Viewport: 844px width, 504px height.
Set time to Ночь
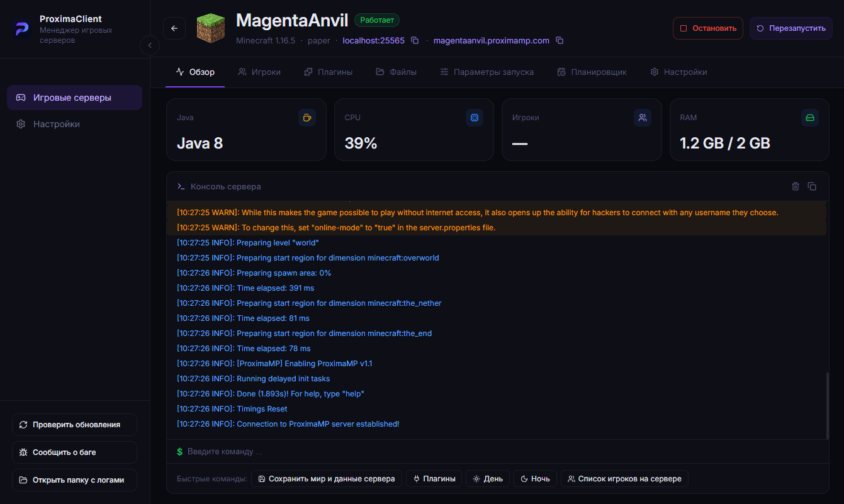535,479
